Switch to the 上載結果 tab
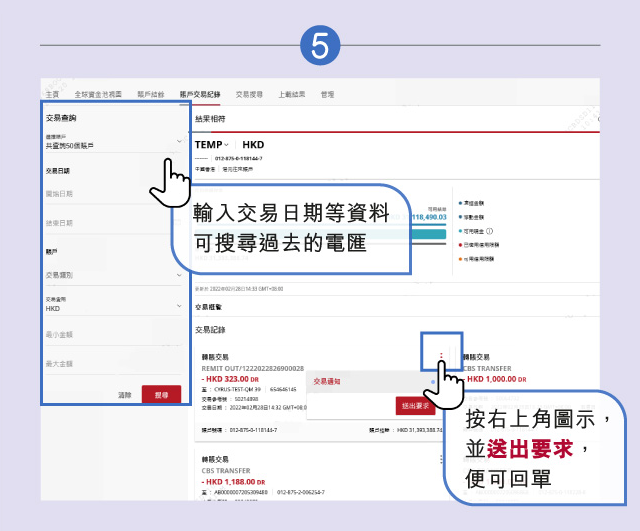 click(x=292, y=93)
